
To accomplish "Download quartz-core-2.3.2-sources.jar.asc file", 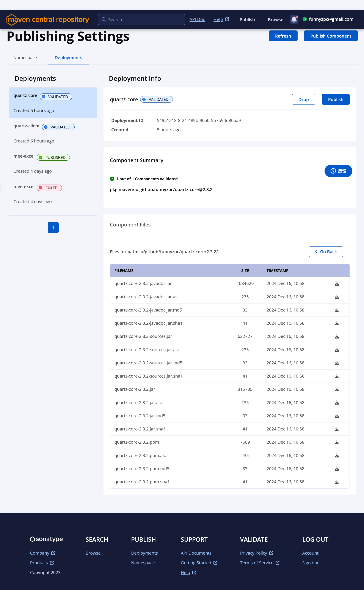I will (337, 350).
